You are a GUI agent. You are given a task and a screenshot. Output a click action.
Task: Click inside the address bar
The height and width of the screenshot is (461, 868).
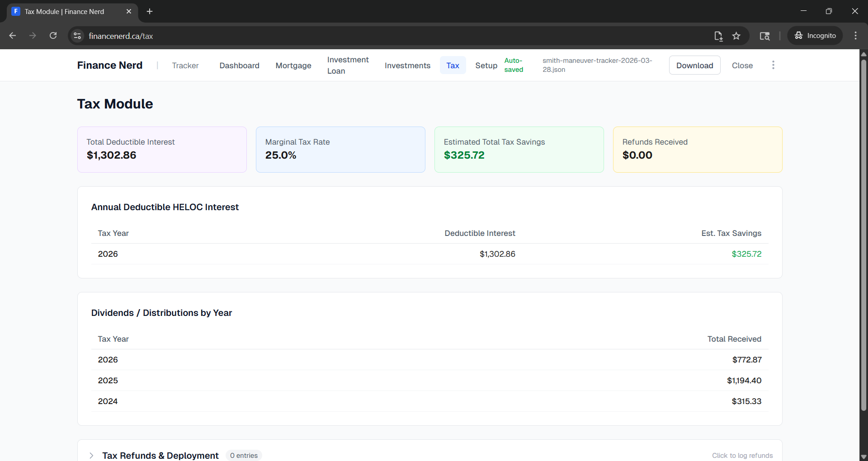coord(316,36)
